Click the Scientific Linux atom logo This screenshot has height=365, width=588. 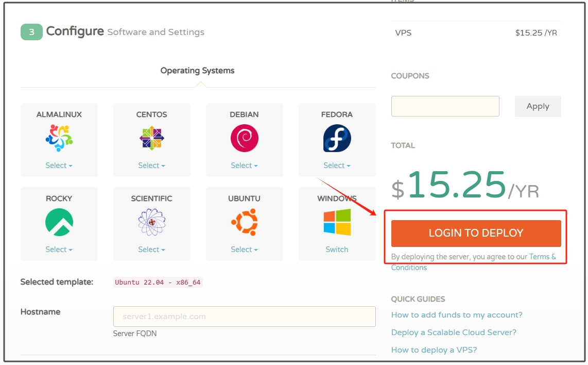[x=151, y=222]
